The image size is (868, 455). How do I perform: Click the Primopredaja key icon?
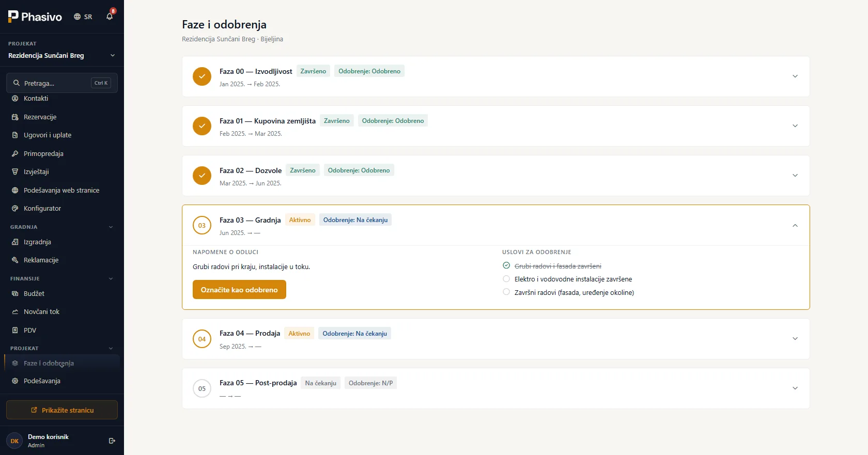(x=15, y=153)
